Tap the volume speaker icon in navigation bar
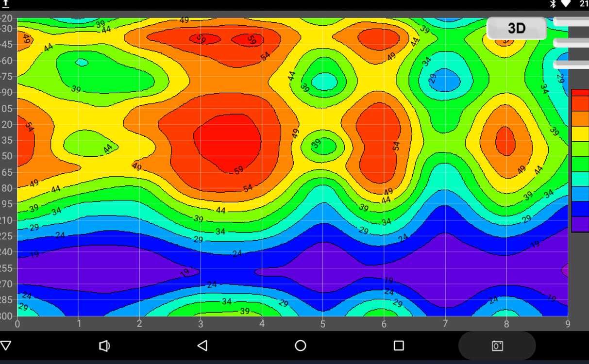Screen dimensions: 589x364 (104, 346)
